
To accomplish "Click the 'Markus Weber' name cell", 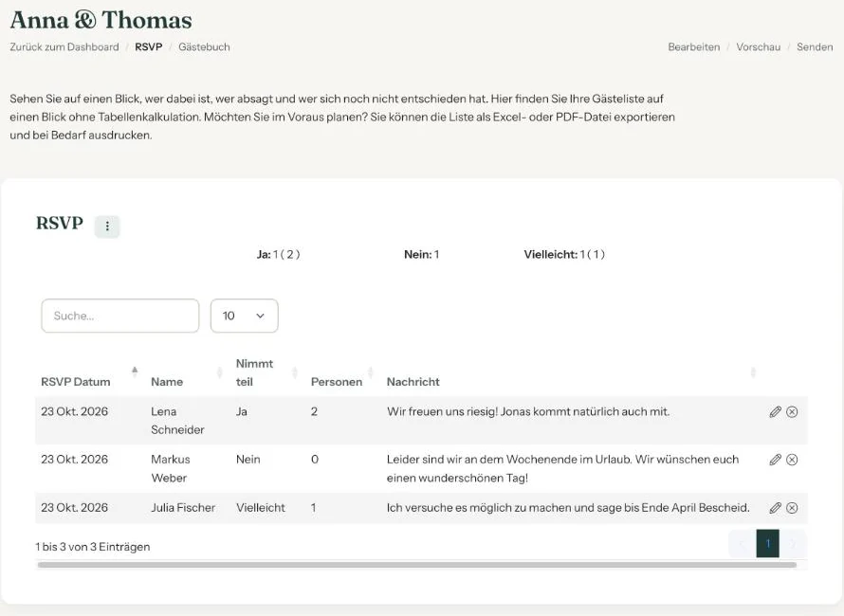I will [171, 468].
